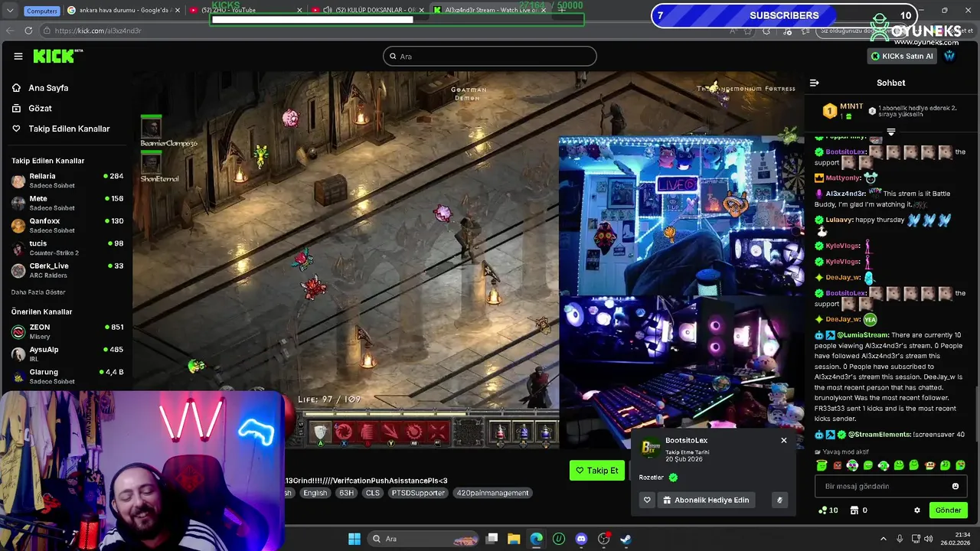The width and height of the screenshot is (980, 551).
Task: Open tucis Counter-Strike 2 channel
Action: tap(67, 248)
